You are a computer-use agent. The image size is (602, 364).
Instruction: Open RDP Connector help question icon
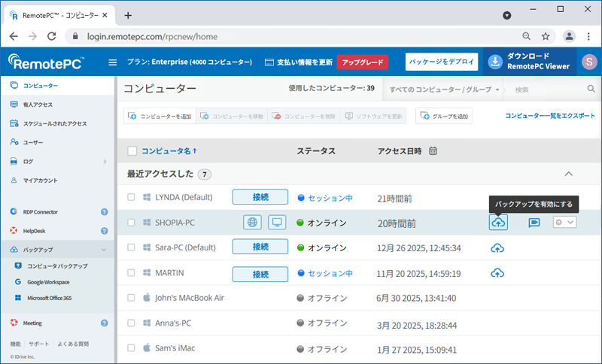click(104, 212)
